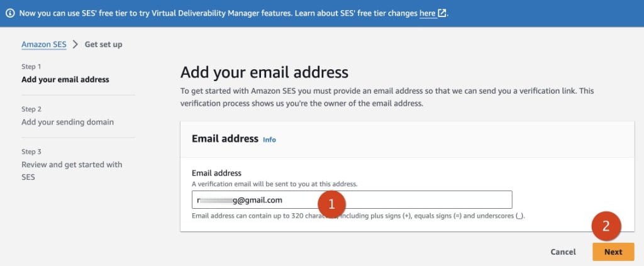This screenshot has width=644, height=266.
Task: Select Step 3 Review and get started
Action: [x=72, y=165]
